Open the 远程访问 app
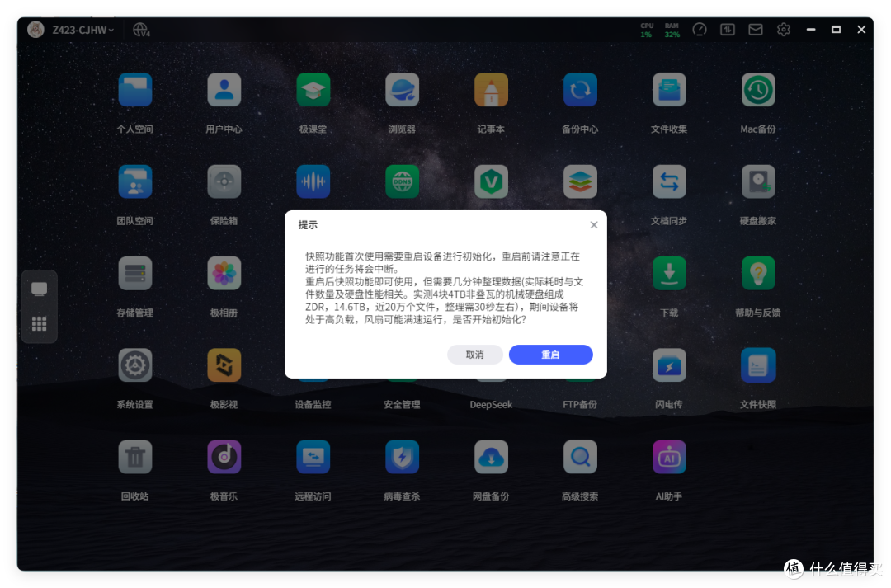891x588 pixels. [x=313, y=457]
